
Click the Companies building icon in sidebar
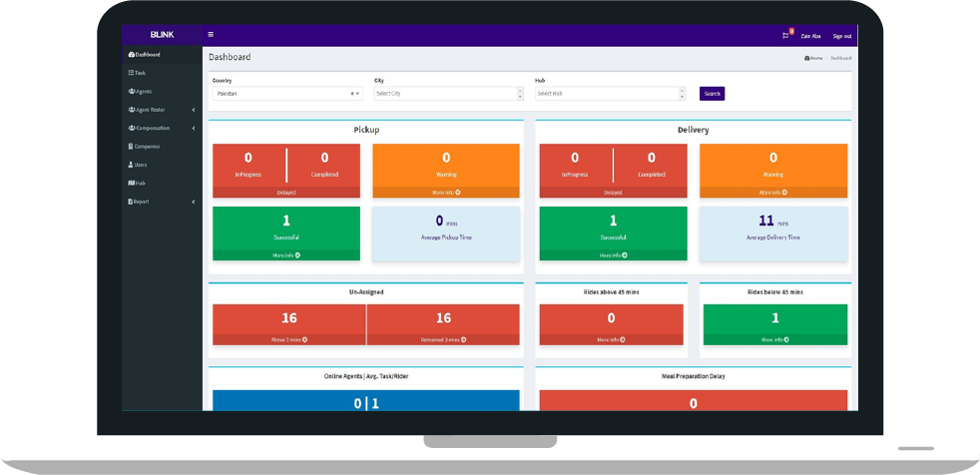(131, 146)
